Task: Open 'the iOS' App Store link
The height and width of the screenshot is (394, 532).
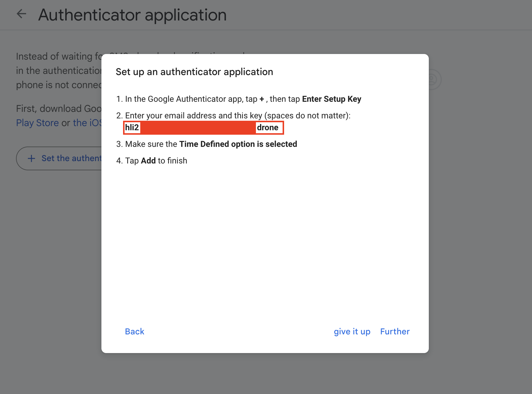Action: 87,123
